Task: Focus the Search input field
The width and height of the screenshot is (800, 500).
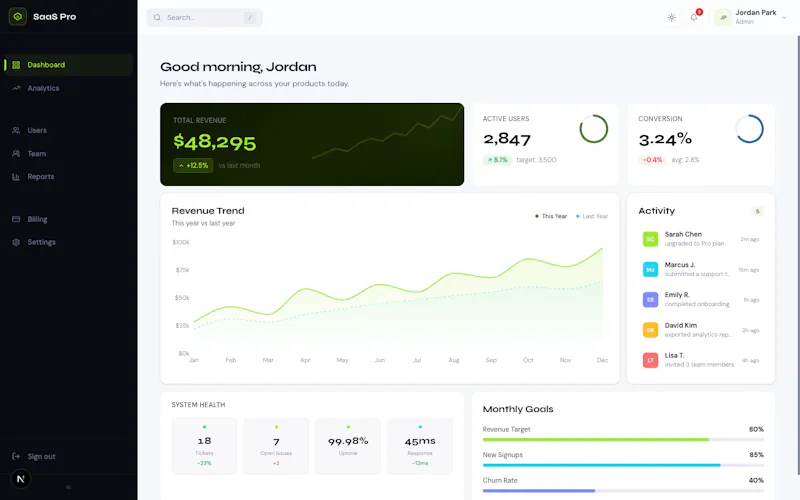Action: click(204, 17)
